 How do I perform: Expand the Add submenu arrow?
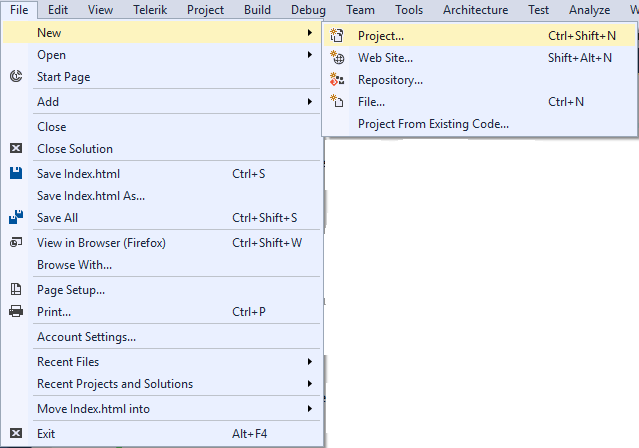tap(310, 102)
